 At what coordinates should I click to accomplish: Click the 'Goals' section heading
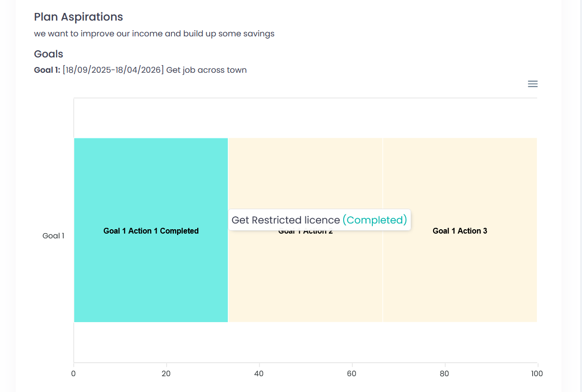[x=48, y=54]
